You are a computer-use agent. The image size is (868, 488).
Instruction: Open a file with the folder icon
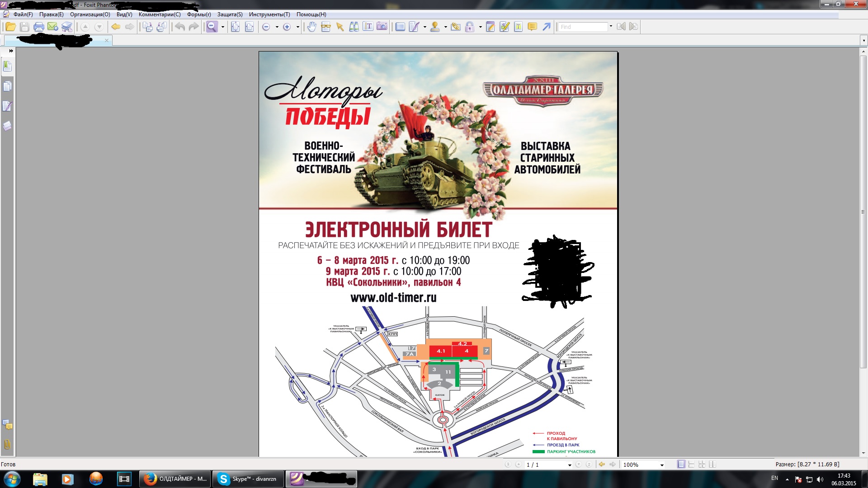10,27
